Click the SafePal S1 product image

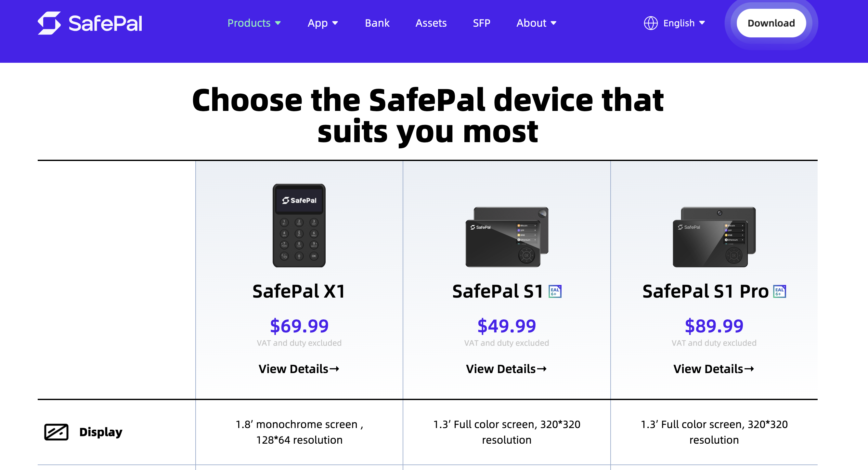coord(506,237)
